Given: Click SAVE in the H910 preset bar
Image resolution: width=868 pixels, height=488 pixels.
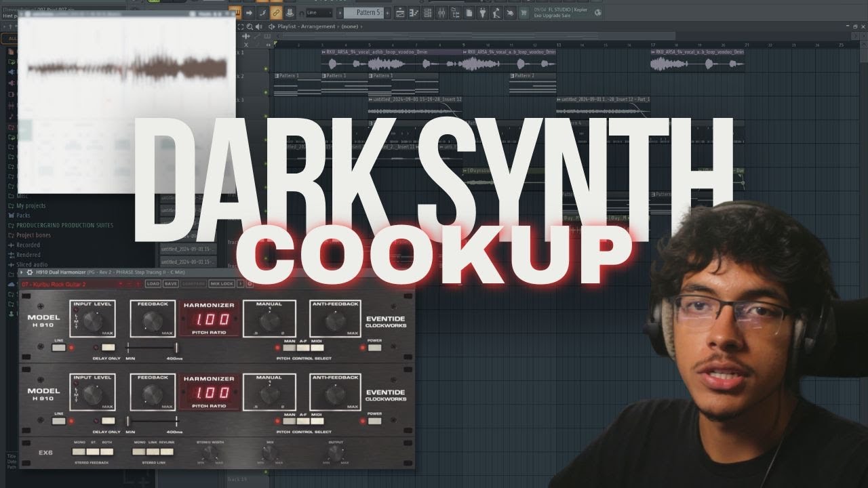Looking at the screenshot, I should 171,284.
